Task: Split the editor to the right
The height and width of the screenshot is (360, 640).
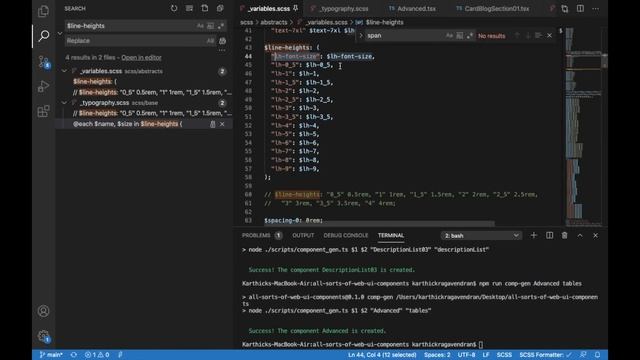Action: pyautogui.click(x=580, y=9)
